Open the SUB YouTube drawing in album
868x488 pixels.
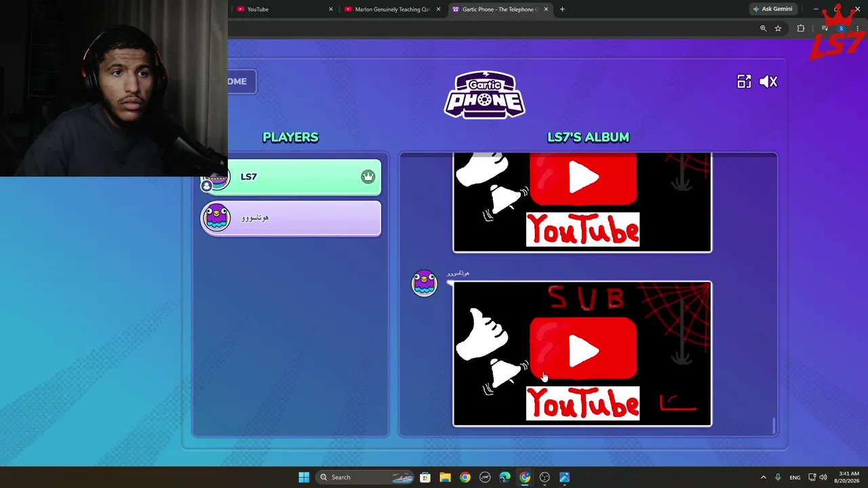tap(583, 354)
